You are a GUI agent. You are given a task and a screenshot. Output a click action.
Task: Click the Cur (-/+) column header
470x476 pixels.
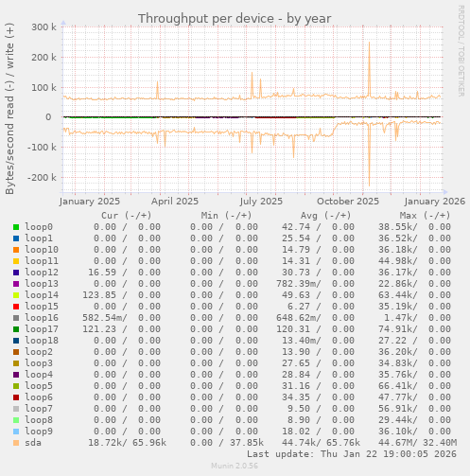click(127, 216)
